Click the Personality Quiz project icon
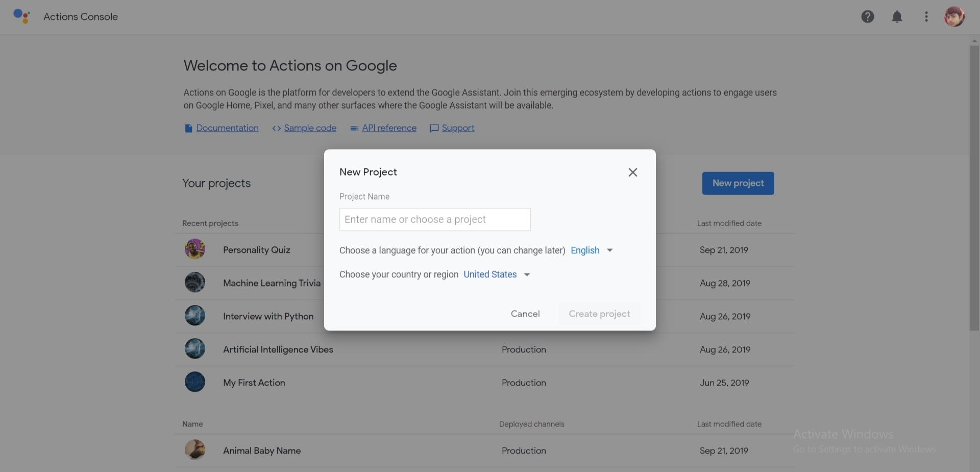Image resolution: width=980 pixels, height=472 pixels. [195, 249]
